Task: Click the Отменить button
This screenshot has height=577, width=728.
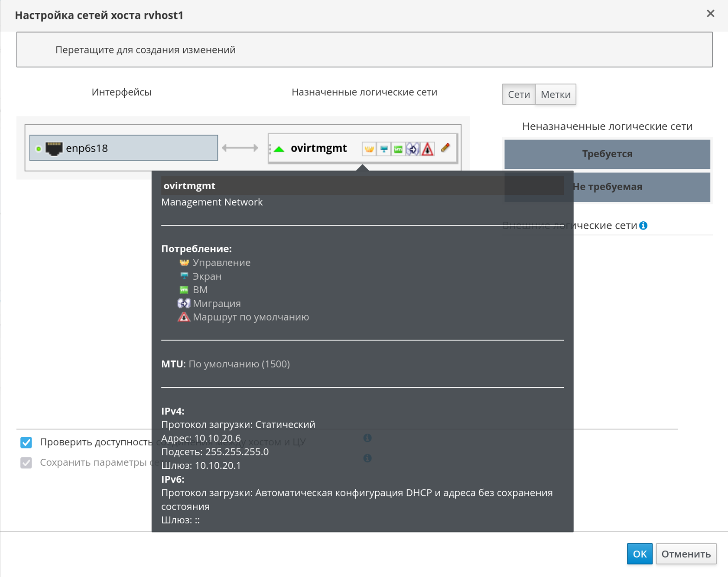Action: [686, 554]
